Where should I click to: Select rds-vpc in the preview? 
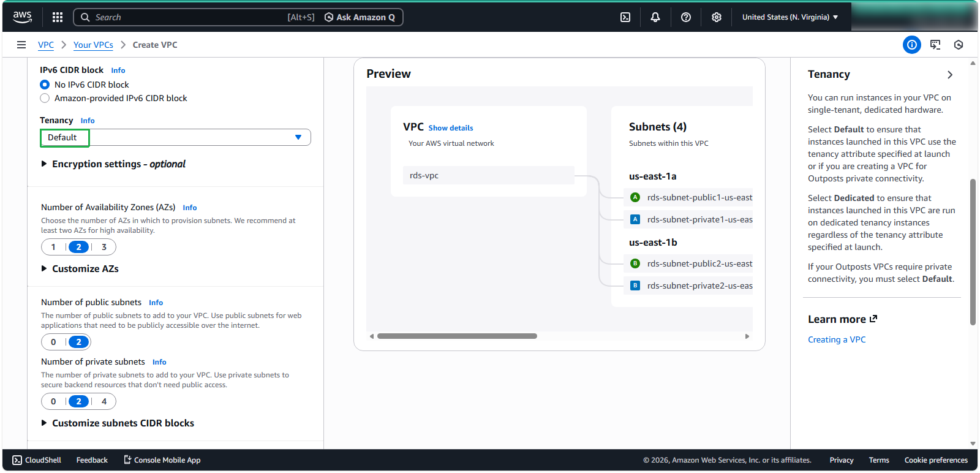[x=489, y=175]
